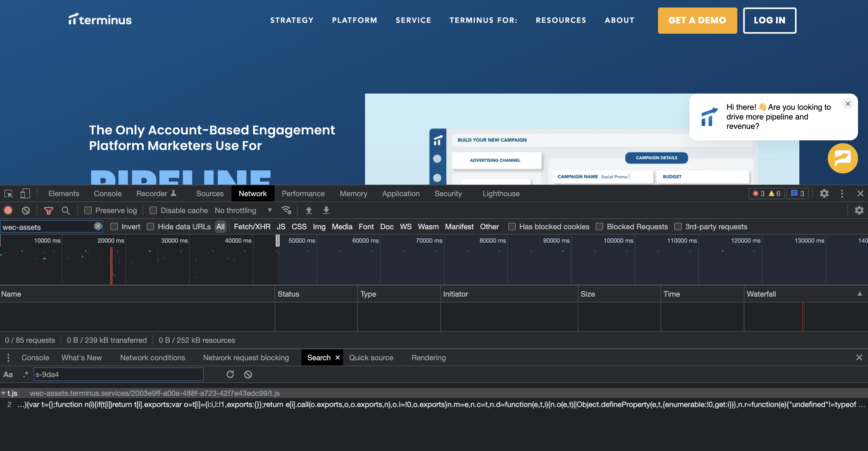Click the timeline overview right handle
The width and height of the screenshot is (868, 451).
click(x=278, y=240)
